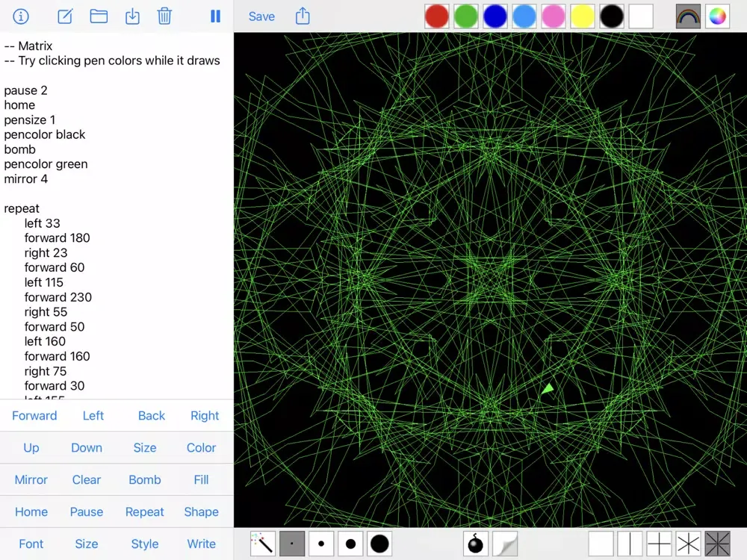747x560 pixels.
Task: Insert the Mirror command
Action: (x=31, y=479)
